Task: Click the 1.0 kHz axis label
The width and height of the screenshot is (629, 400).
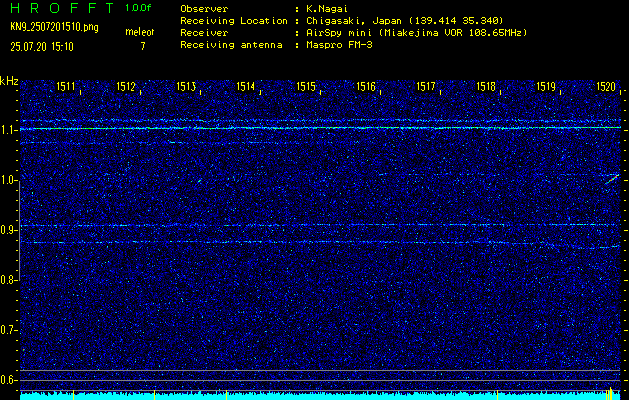Action: (x=7, y=180)
